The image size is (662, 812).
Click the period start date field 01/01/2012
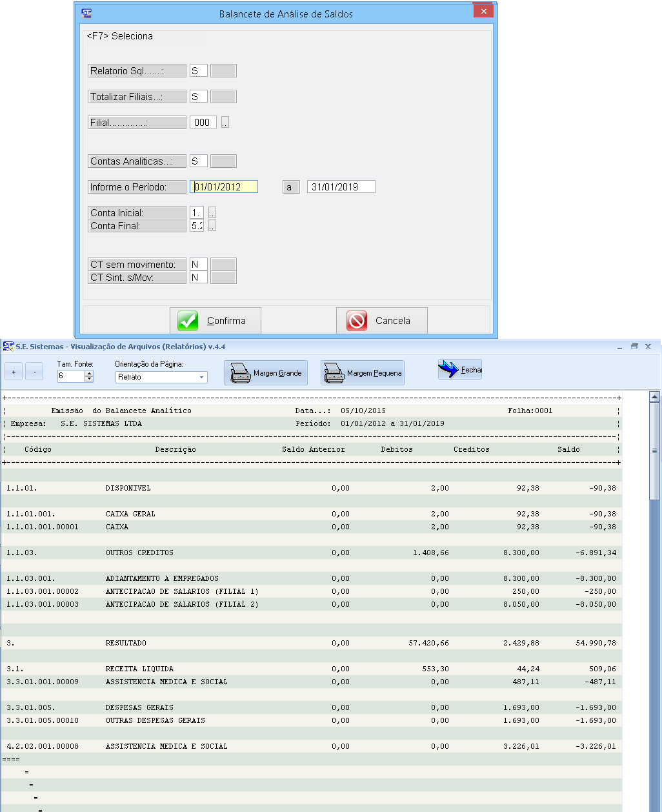(x=224, y=187)
